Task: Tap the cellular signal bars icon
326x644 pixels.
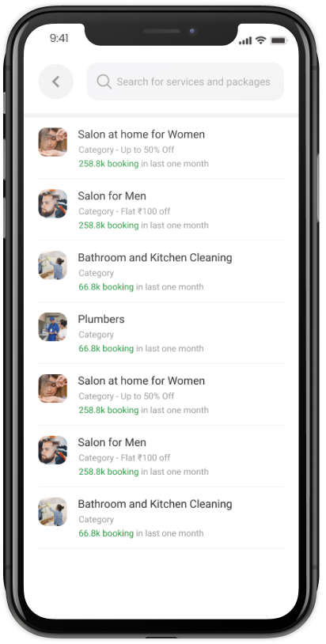Action: [x=245, y=40]
